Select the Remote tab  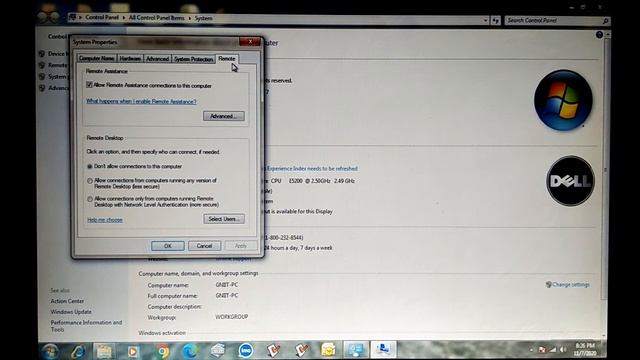(x=227, y=58)
